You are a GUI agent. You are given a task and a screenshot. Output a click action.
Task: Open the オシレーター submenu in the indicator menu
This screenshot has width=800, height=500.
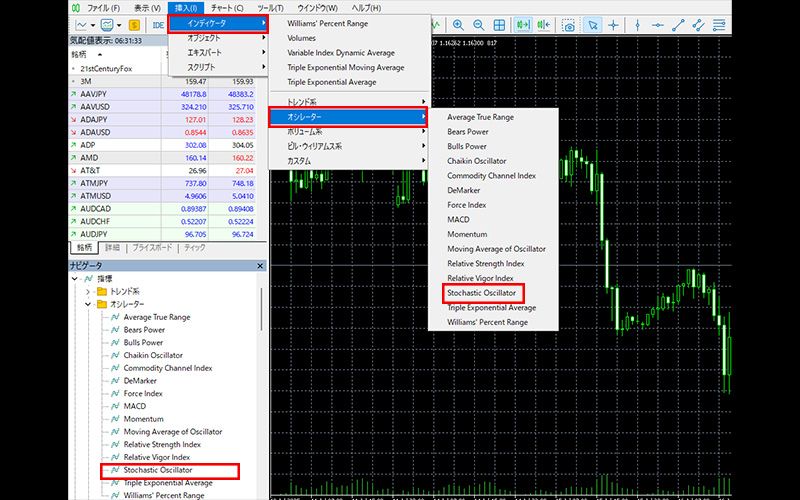[349, 117]
